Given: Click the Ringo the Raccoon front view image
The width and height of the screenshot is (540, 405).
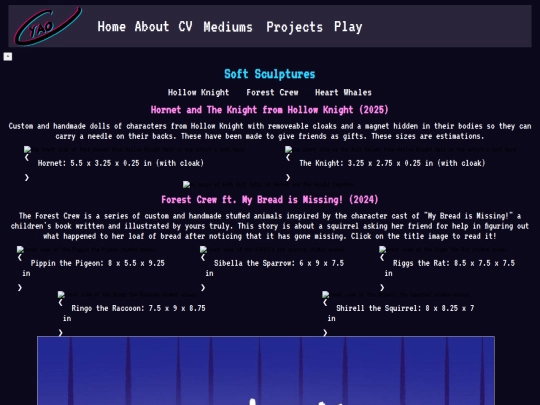Looking at the screenshot, I should click(x=127, y=294).
